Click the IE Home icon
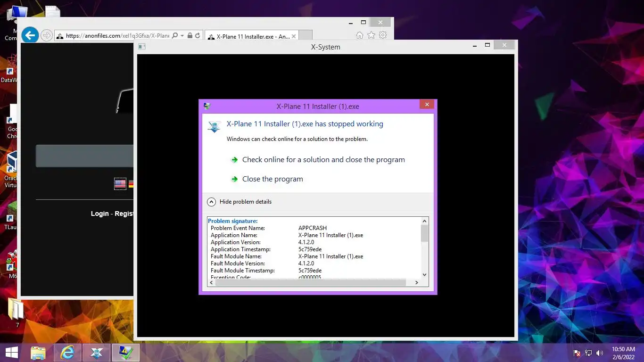 359,35
